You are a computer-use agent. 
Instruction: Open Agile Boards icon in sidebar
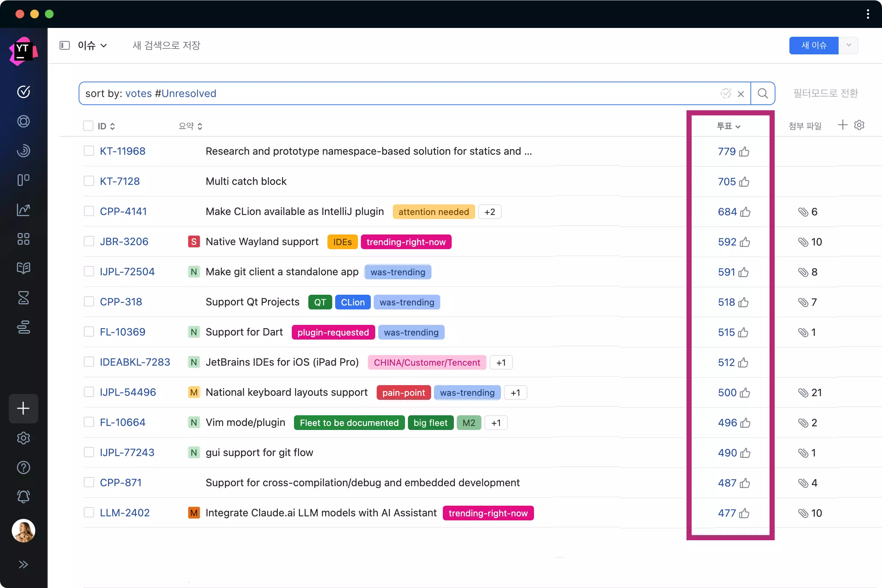tap(23, 180)
